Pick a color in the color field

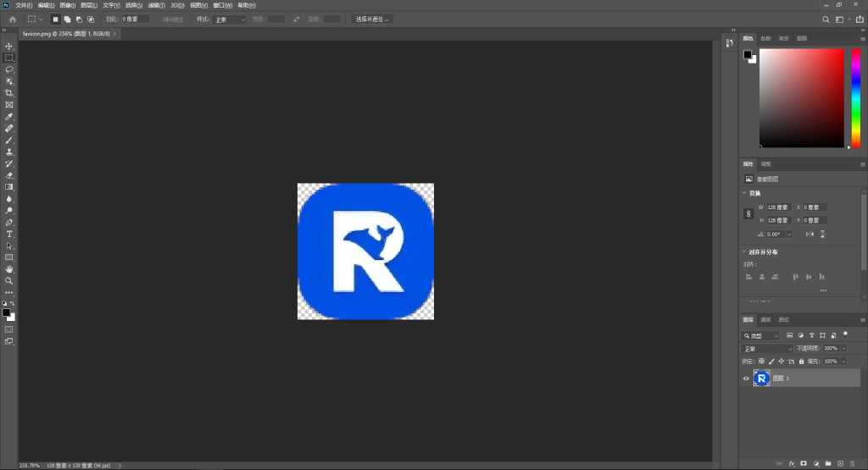[x=802, y=98]
